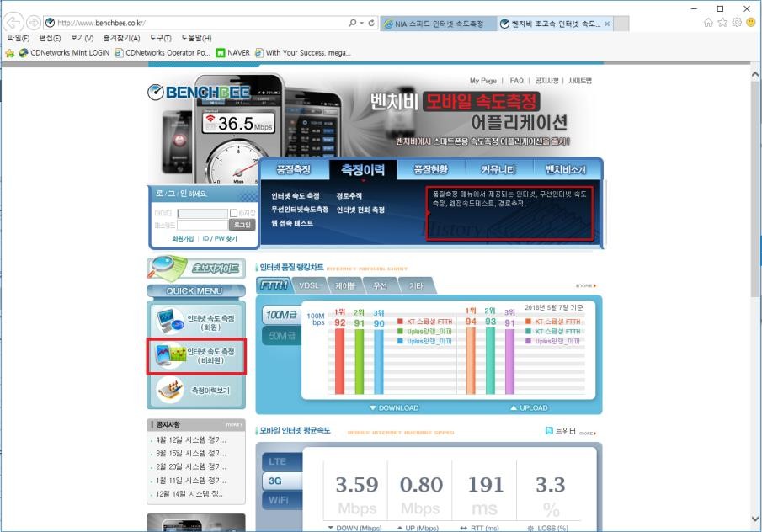Select the FTTH ranking chart tab
762x532 pixels.
point(274,285)
